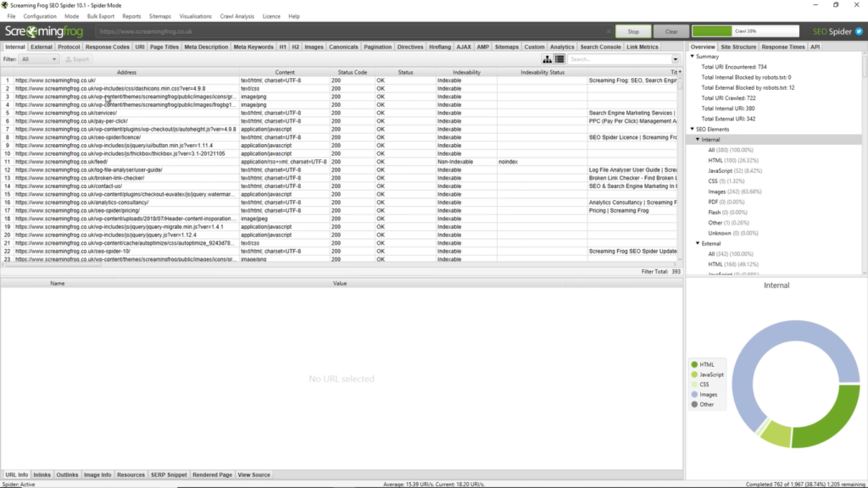Switch to the External tab

click(42, 47)
